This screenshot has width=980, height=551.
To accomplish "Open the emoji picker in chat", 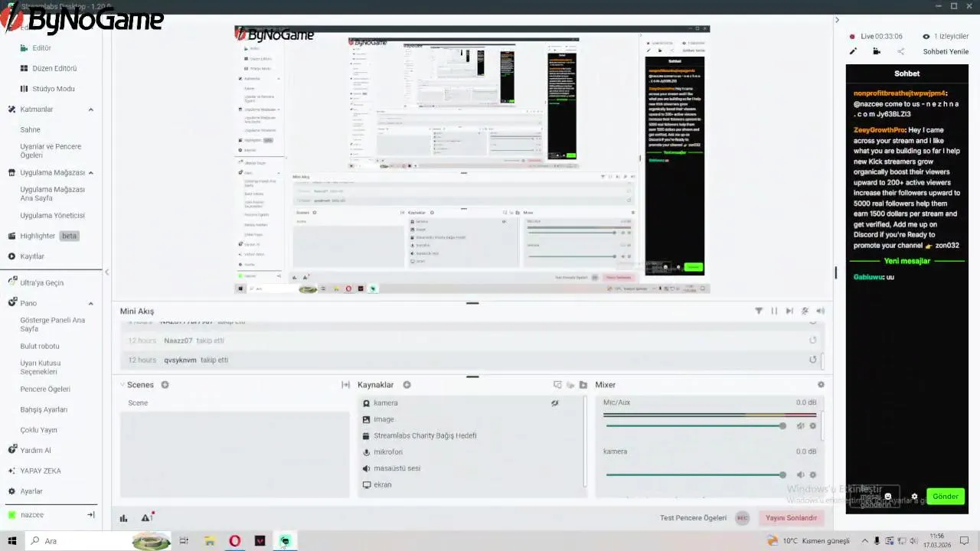I will coord(888,496).
